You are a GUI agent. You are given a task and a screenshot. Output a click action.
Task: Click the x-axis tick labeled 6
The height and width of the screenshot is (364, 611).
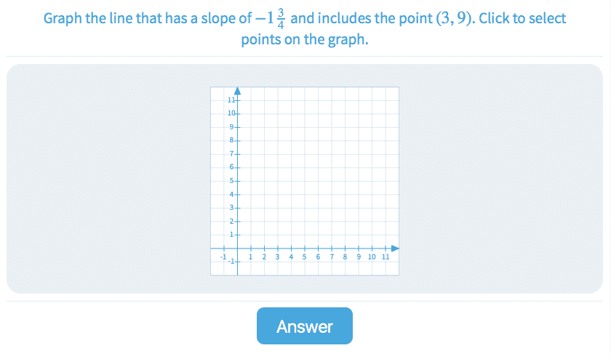point(318,248)
